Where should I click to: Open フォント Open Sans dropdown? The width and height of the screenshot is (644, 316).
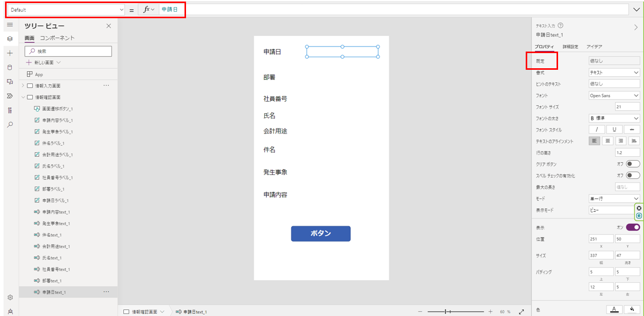[x=614, y=95]
